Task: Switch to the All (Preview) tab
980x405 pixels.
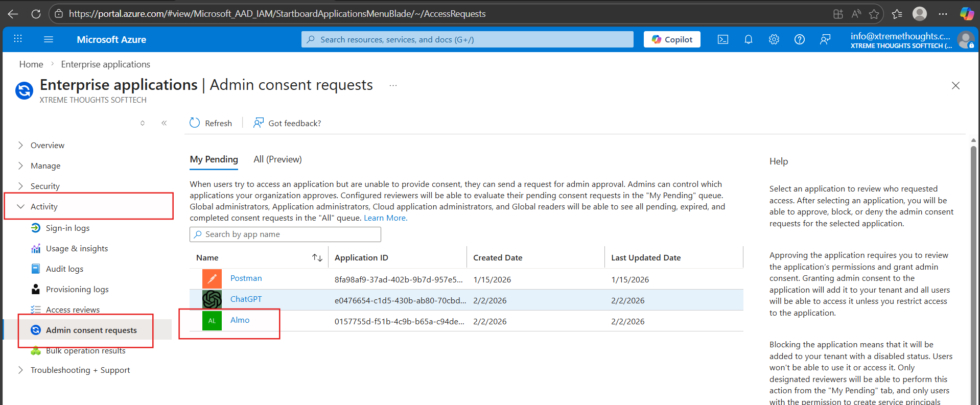Action: pos(277,159)
